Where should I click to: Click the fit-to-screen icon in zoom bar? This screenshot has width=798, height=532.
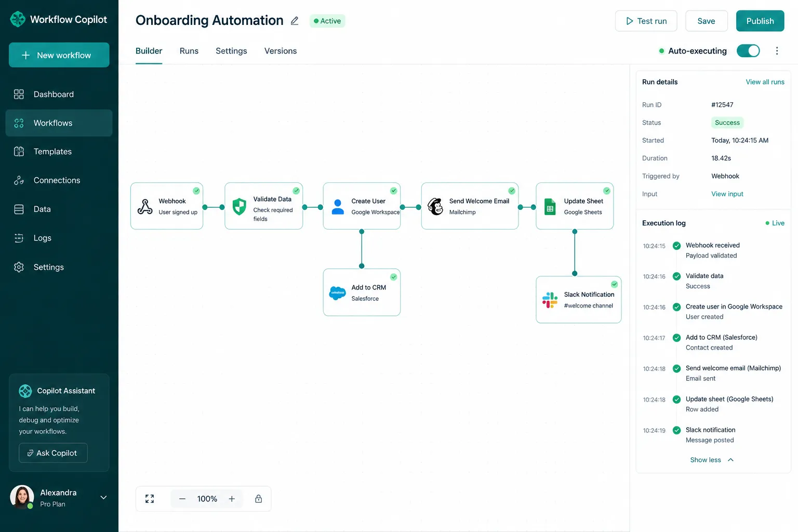pos(150,499)
